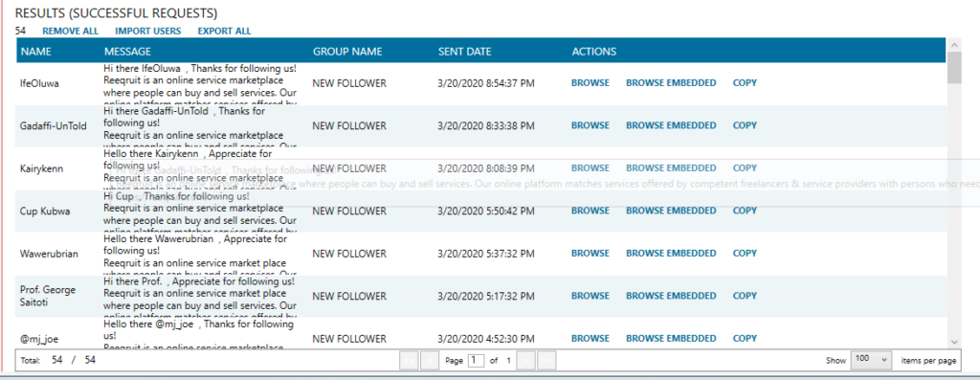Copy the Cup Kubwa message
Screen dimensions: 980x380
(x=745, y=211)
